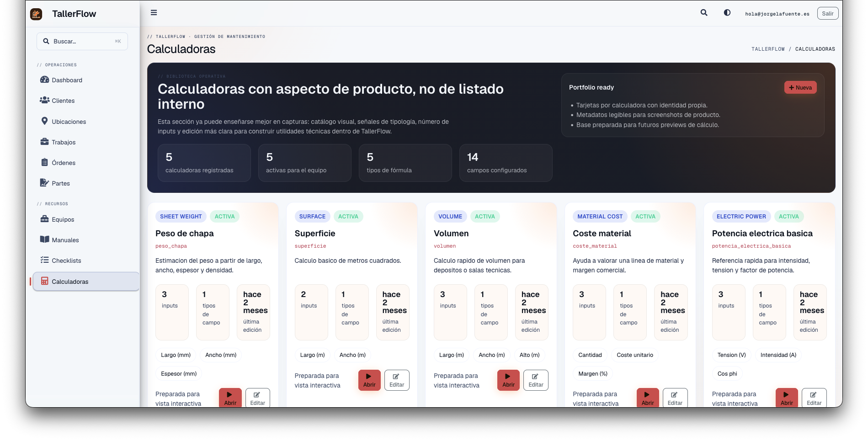Image resolution: width=868 pixels, height=441 pixels.
Task: Click the 5 calculadoras registradas stat
Action: pos(204,163)
